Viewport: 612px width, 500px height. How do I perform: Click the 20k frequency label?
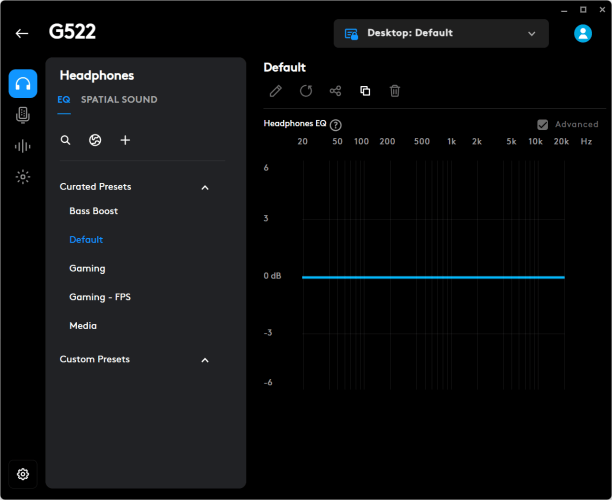click(x=561, y=141)
